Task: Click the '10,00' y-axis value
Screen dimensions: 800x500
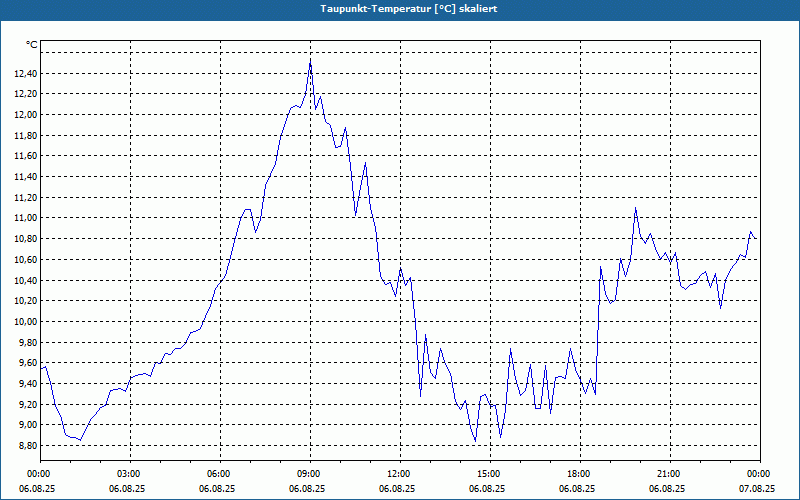Action: [x=26, y=322]
